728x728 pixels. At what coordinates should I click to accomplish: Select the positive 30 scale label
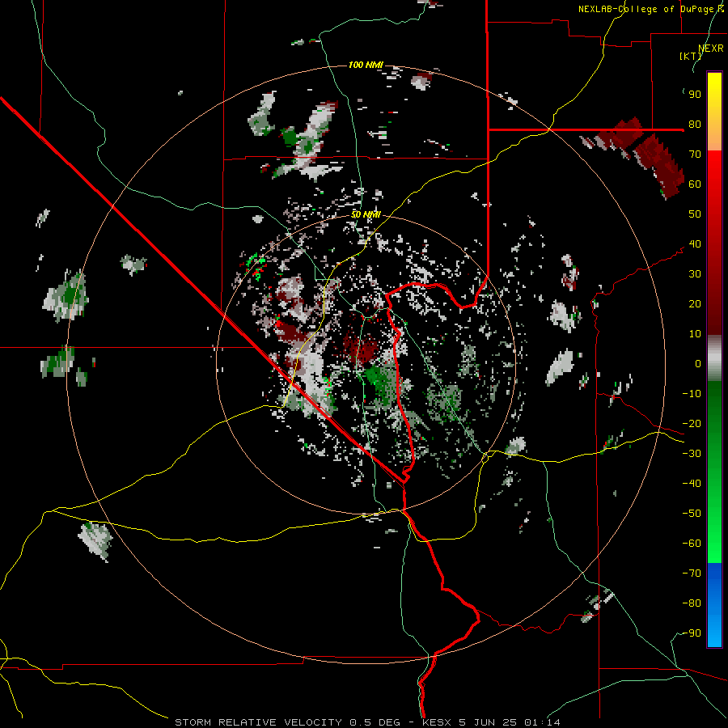[695, 274]
